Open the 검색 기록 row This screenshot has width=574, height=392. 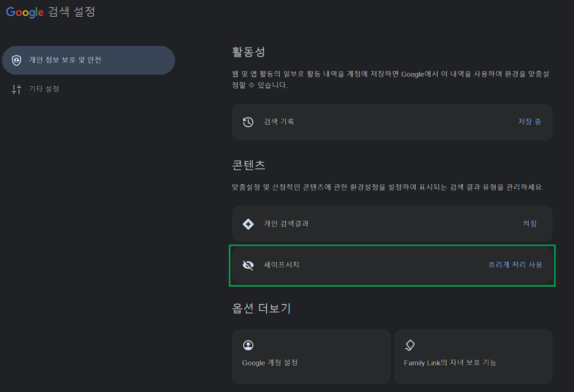click(x=392, y=122)
